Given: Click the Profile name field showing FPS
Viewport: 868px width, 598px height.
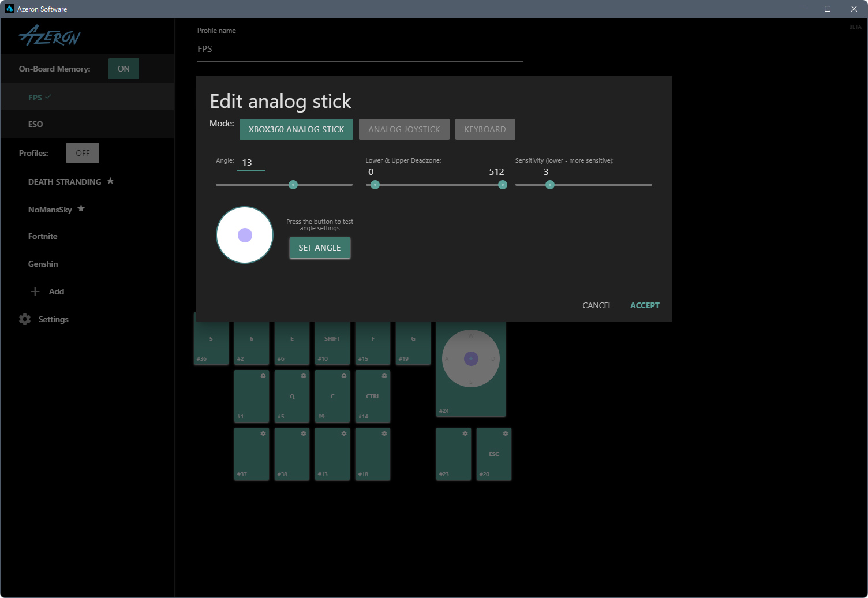Looking at the screenshot, I should coord(360,49).
